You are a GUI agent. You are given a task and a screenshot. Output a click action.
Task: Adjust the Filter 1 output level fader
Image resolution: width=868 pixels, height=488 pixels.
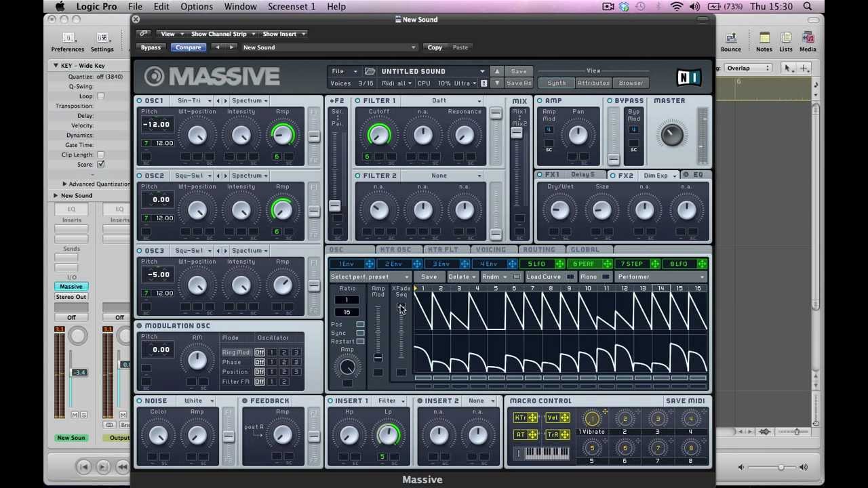coord(496,114)
